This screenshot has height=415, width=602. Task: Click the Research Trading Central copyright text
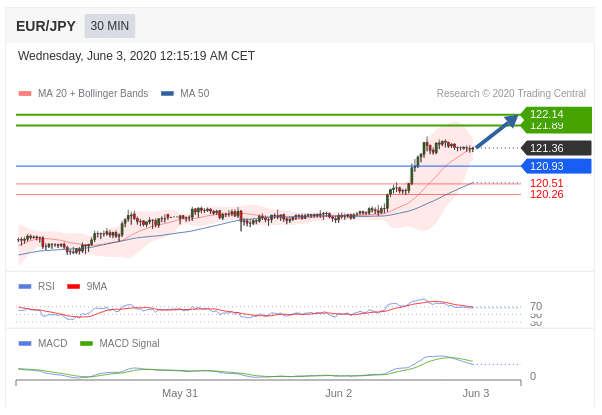[511, 94]
